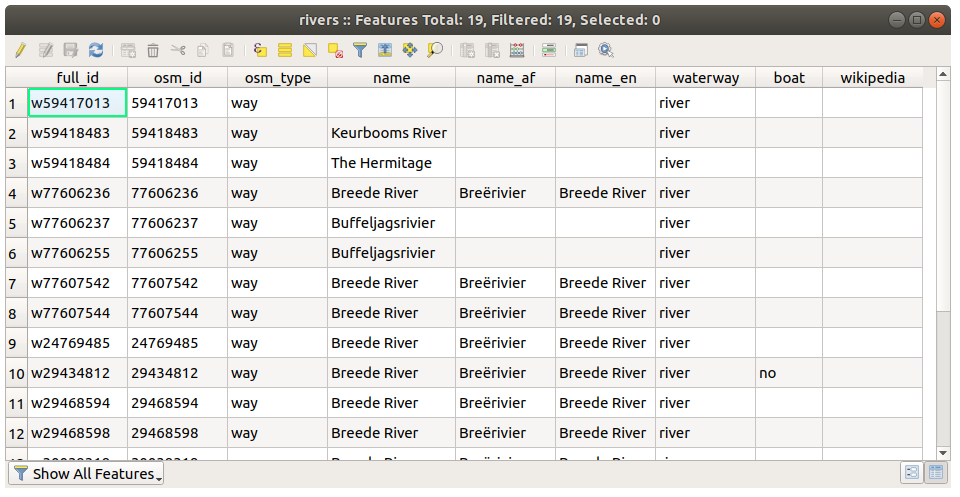This screenshot has height=497, width=960.
Task: Switch to form view
Action: point(912,473)
